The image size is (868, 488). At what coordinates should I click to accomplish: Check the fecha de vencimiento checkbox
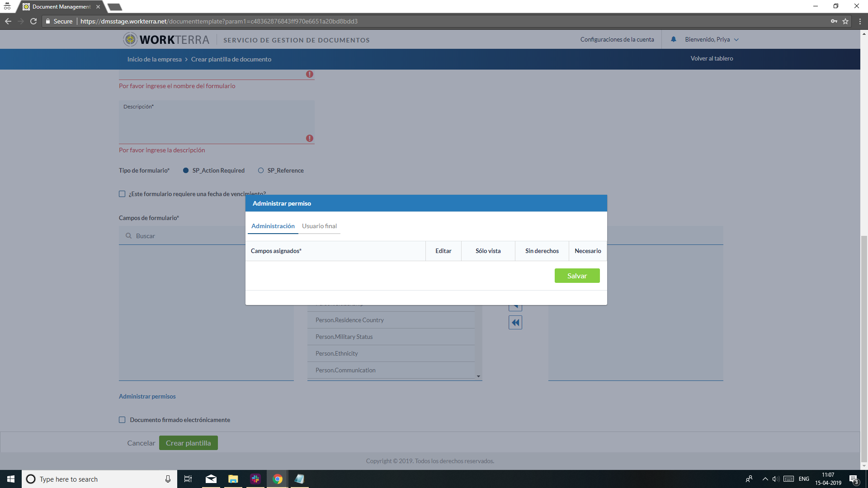click(x=122, y=193)
